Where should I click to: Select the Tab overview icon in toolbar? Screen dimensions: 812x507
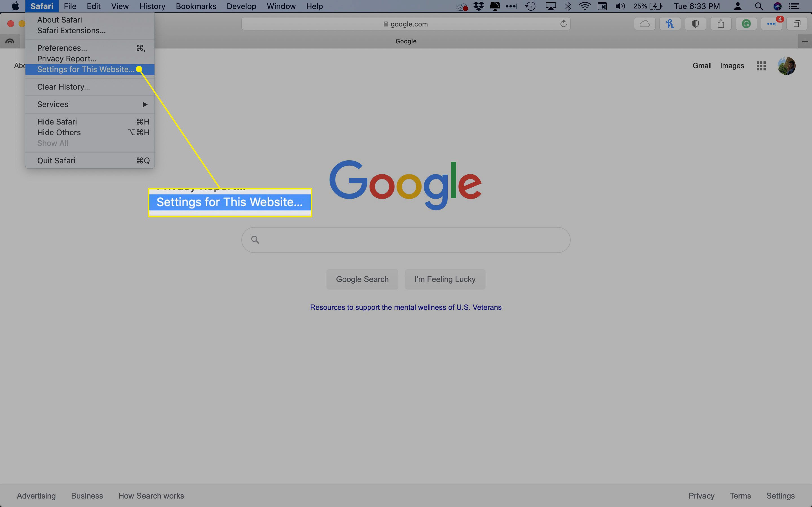pos(796,23)
